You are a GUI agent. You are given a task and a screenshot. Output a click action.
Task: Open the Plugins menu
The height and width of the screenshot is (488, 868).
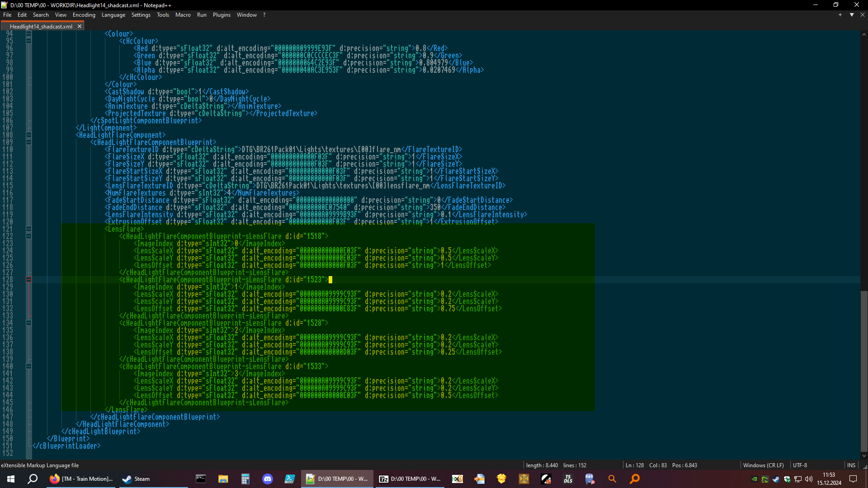222,15
